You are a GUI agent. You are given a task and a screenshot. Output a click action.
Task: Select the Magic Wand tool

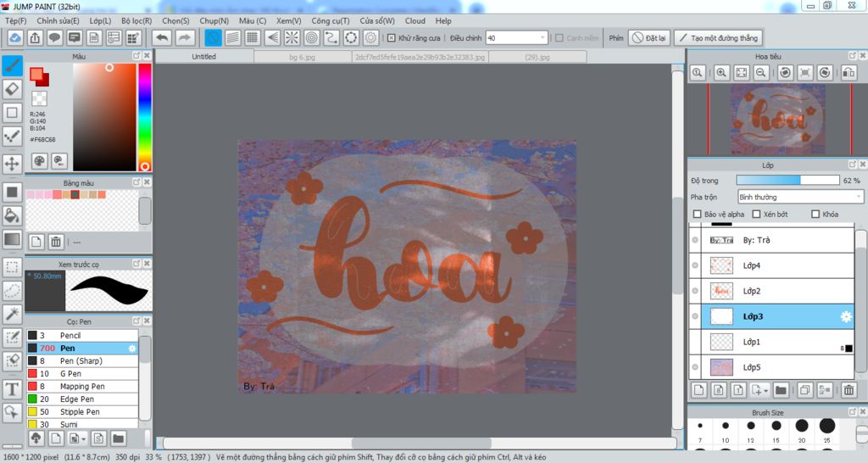[x=12, y=314]
